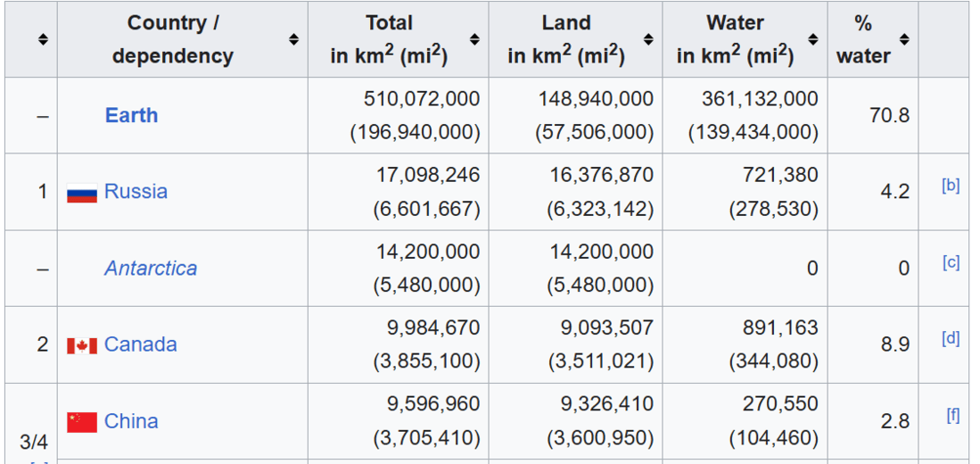The image size is (980, 464).
Task: Sort by Water area column
Action: [812, 39]
